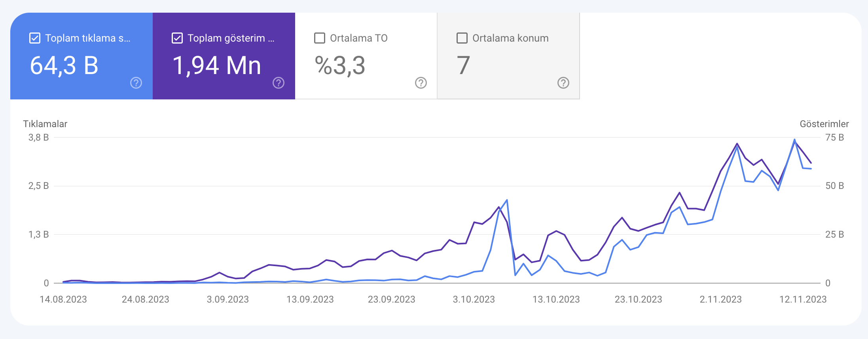Enable the Ortalama TO checkbox
Screen dimensions: 868x339
point(320,38)
